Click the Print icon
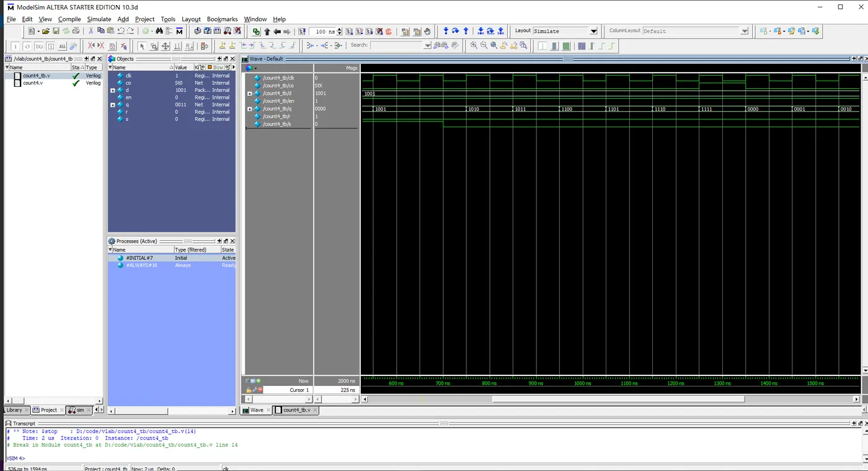The height and width of the screenshot is (471, 868). click(76, 31)
